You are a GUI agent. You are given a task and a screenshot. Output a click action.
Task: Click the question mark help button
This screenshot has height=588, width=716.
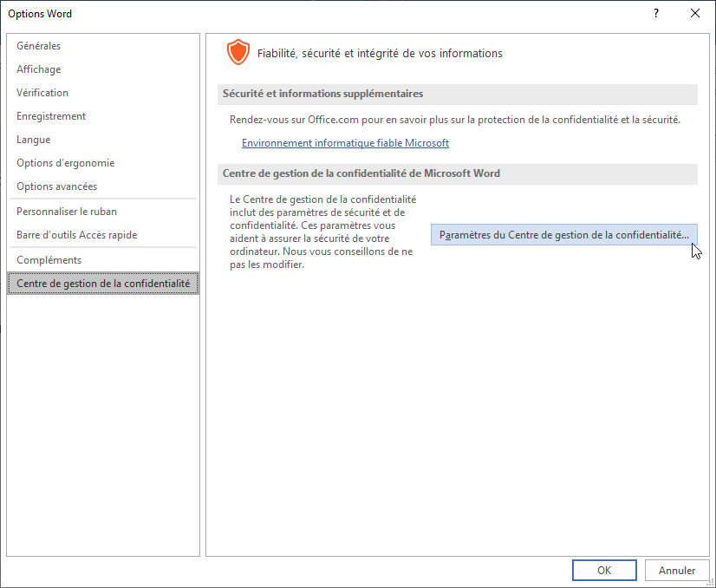point(656,13)
